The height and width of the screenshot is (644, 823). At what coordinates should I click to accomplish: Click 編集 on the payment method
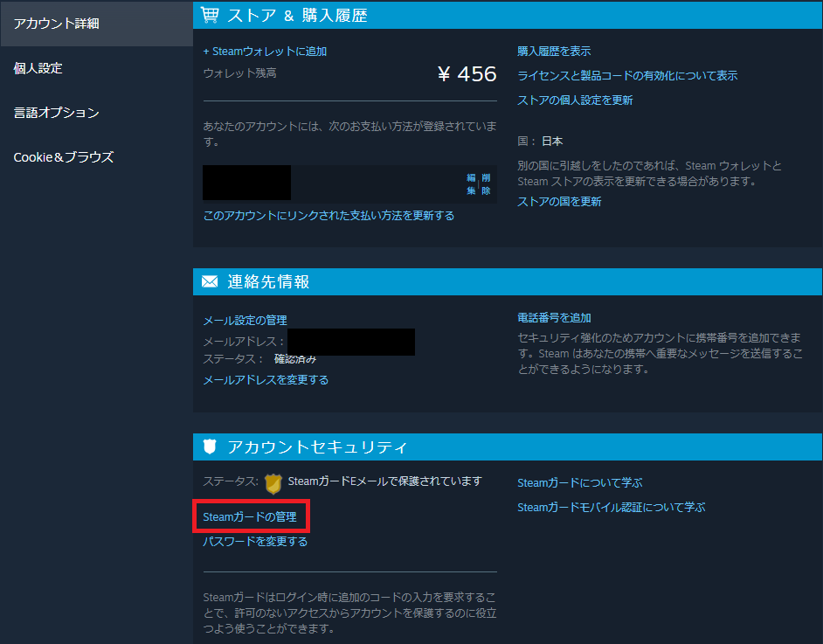click(x=471, y=184)
